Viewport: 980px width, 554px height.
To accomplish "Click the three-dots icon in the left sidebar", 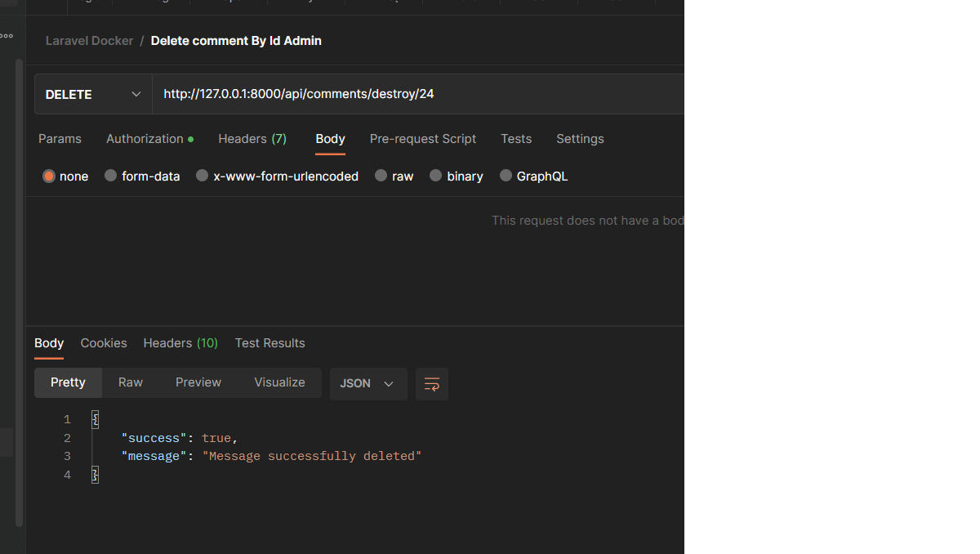I will (7, 35).
